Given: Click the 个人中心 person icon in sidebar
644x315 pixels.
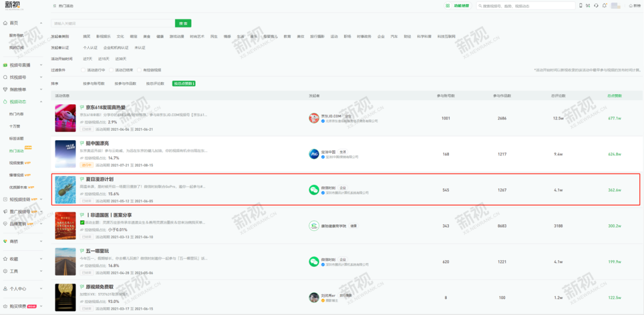Looking at the screenshot, I should (x=5, y=289).
